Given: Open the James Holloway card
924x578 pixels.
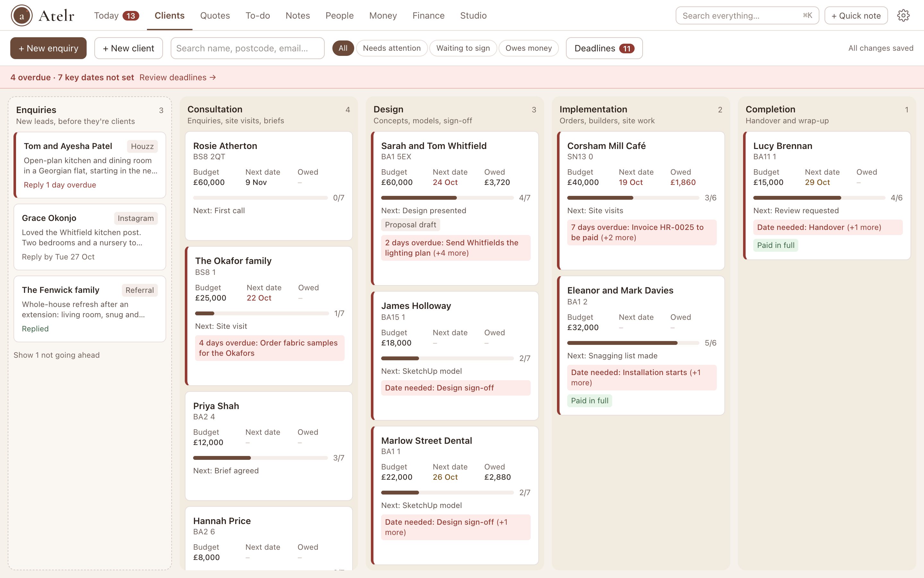Looking at the screenshot, I should click(x=455, y=355).
